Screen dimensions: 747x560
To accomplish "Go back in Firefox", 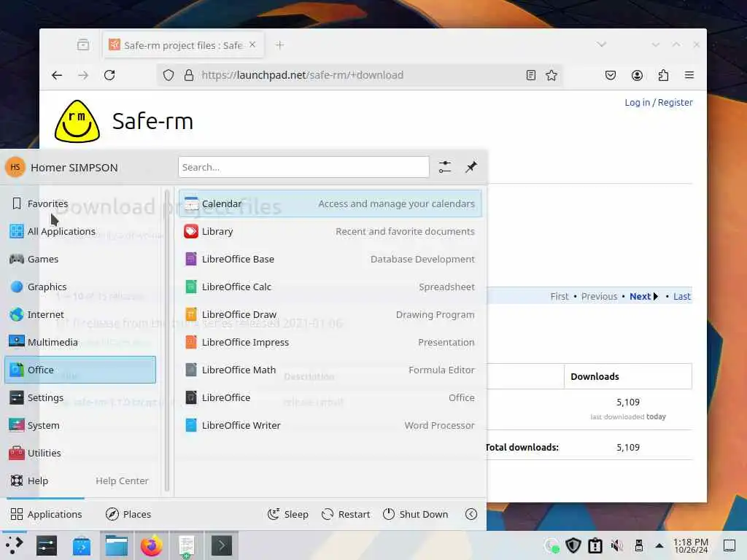I will 57,75.
